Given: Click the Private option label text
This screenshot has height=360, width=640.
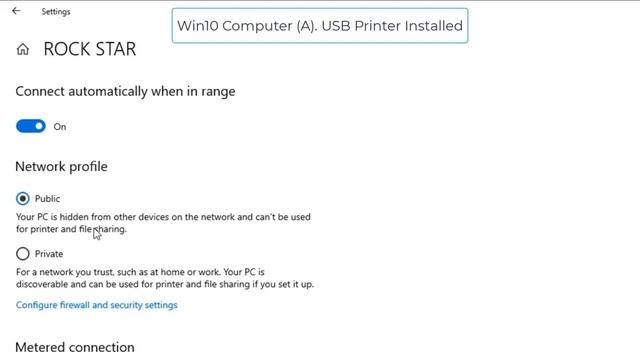Looking at the screenshot, I should [49, 254].
